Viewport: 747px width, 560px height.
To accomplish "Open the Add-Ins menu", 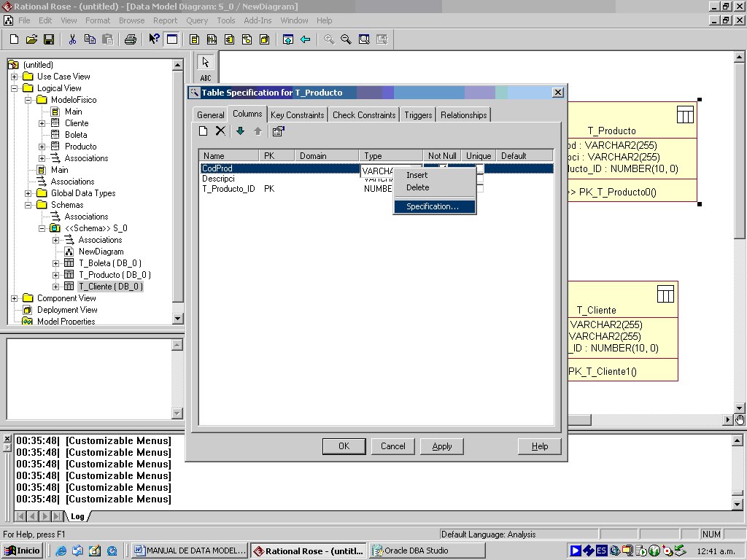I will (x=258, y=20).
